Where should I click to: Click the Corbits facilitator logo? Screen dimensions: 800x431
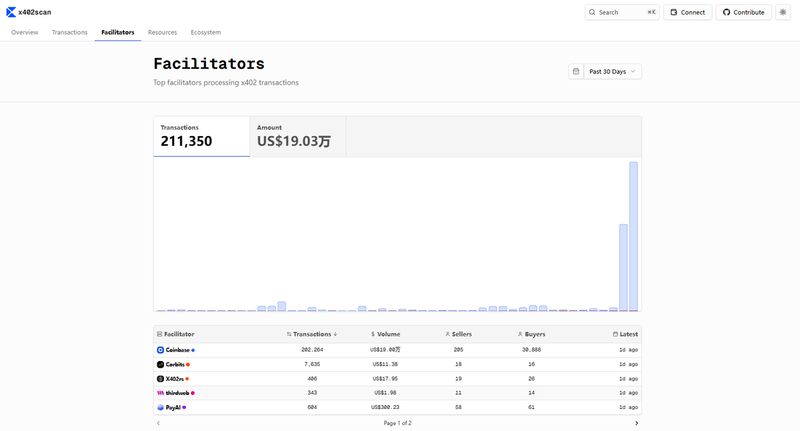coord(160,364)
